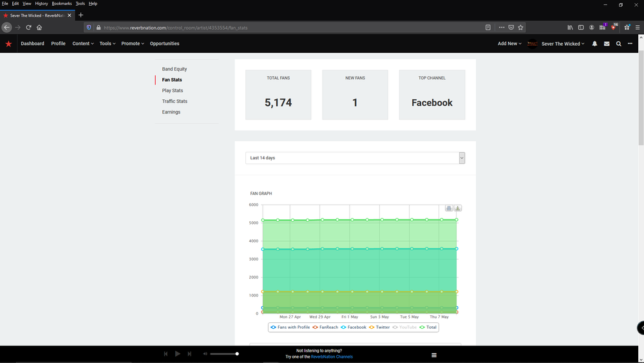Click the ReverbNation red star logo
The image size is (644, 363).
pos(8,44)
